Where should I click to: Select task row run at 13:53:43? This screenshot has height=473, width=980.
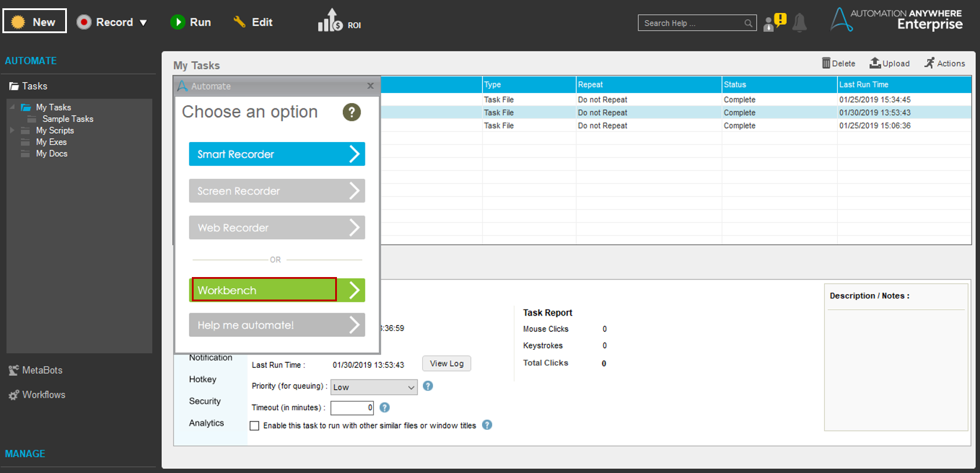pos(676,113)
